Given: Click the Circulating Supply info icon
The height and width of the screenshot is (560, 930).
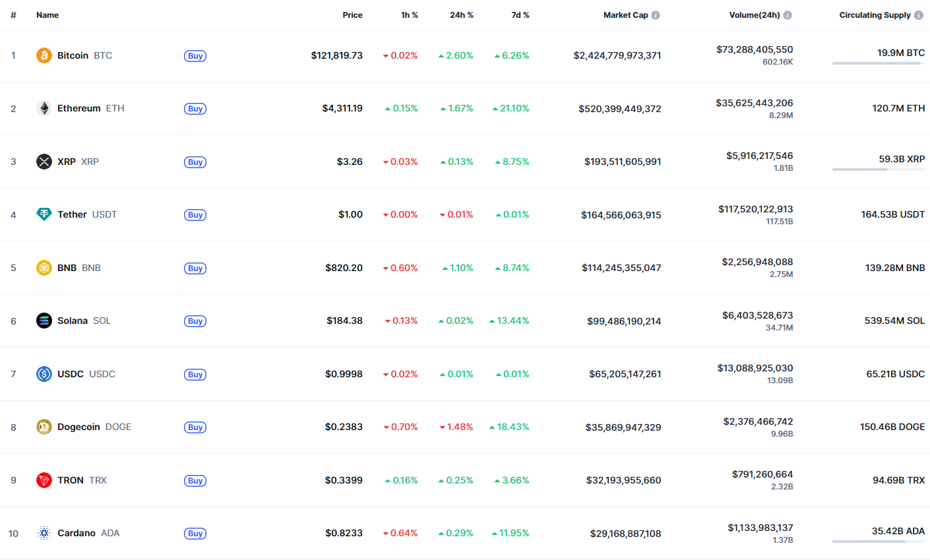Looking at the screenshot, I should pyautogui.click(x=919, y=15).
